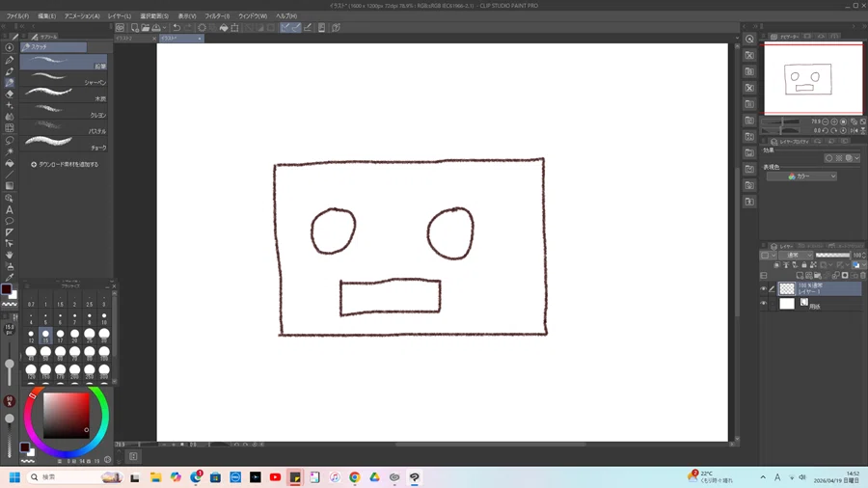Zoom in in Navigator panel
The image size is (868, 488).
(834, 122)
